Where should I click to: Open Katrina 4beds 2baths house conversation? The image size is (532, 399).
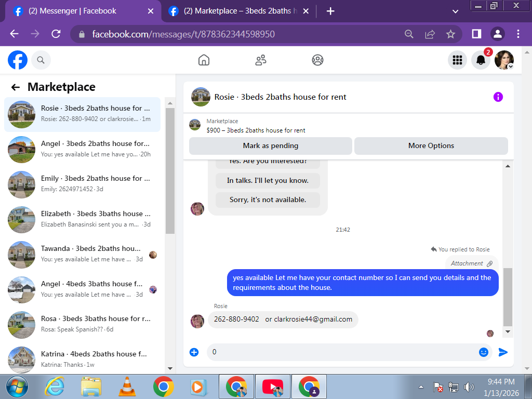[82, 360]
